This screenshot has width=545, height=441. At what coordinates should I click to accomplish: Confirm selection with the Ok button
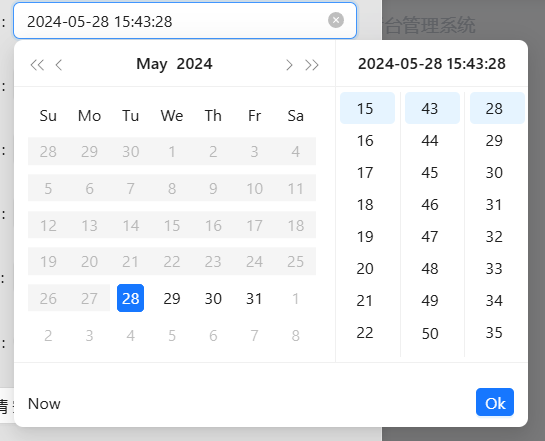pos(495,402)
